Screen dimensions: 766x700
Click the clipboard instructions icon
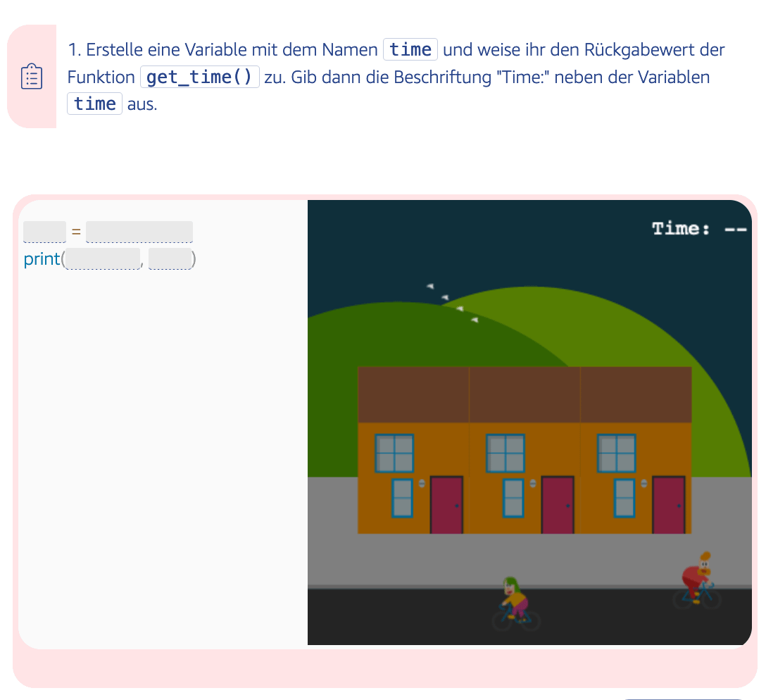click(x=31, y=76)
